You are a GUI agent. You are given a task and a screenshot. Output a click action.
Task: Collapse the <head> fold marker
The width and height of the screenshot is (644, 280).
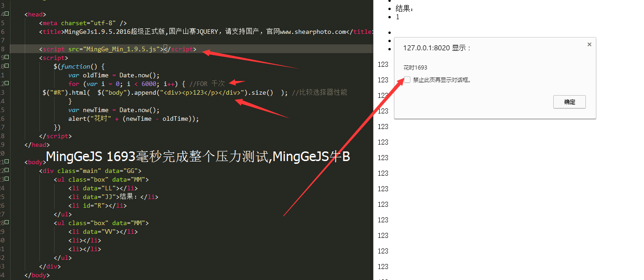tap(6, 14)
